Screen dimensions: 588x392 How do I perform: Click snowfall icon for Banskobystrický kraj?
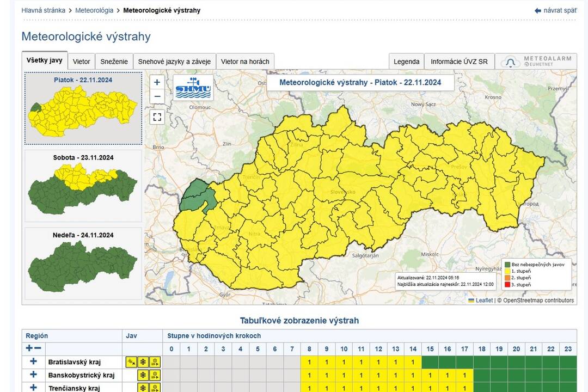pyautogui.click(x=143, y=376)
